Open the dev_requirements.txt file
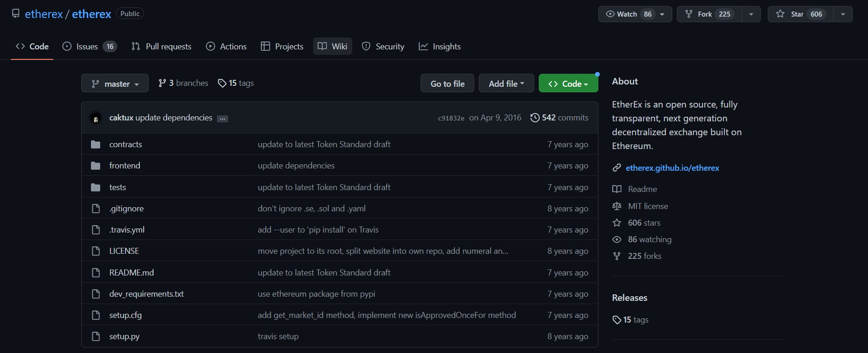Viewport: 868px width, 353px height. click(146, 294)
